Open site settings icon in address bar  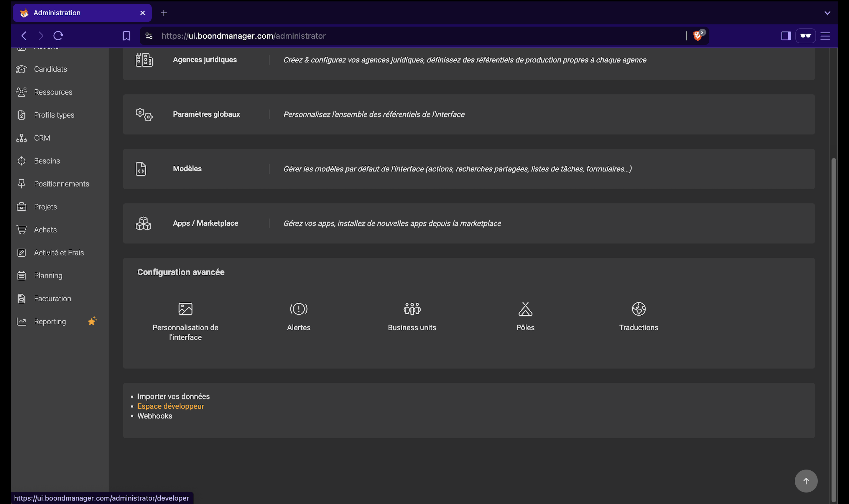pyautogui.click(x=149, y=36)
